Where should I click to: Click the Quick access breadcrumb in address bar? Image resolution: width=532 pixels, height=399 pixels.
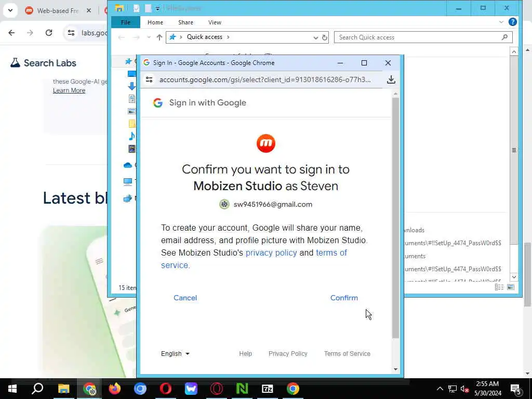click(x=205, y=37)
